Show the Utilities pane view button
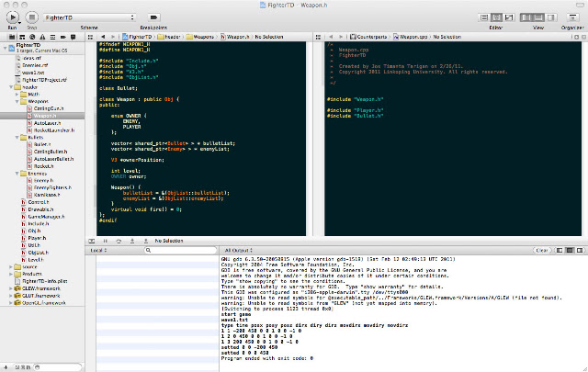The height and width of the screenshot is (372, 588). coord(551,17)
